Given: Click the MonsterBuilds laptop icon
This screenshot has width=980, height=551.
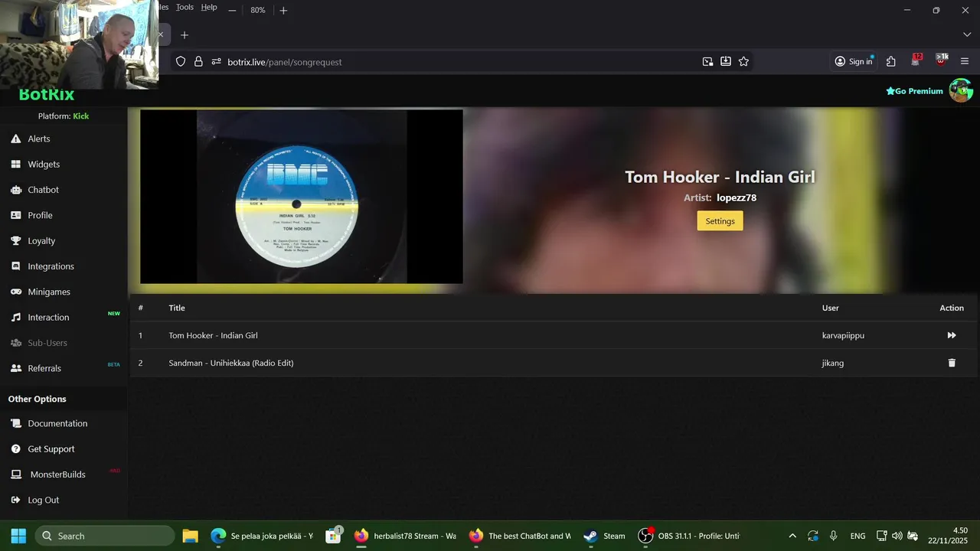Looking at the screenshot, I should 15,474.
